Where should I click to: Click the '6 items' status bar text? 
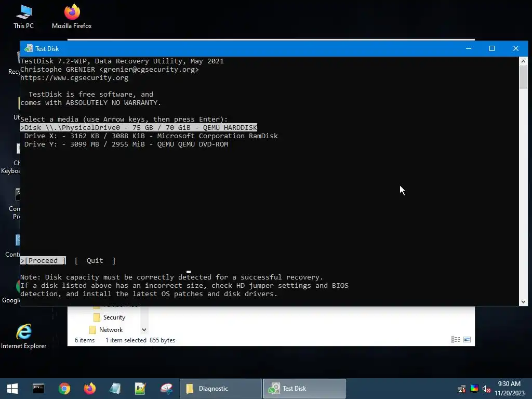coord(85,340)
